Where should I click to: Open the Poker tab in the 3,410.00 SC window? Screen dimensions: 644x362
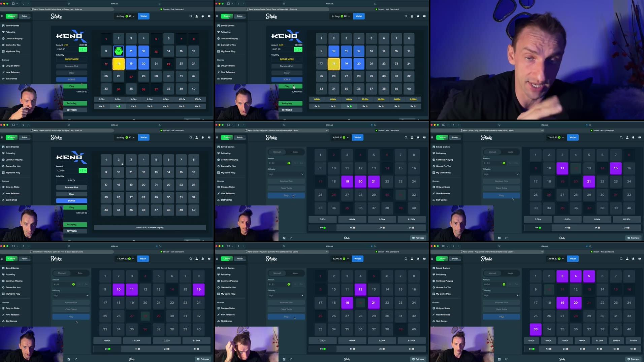tap(240, 16)
